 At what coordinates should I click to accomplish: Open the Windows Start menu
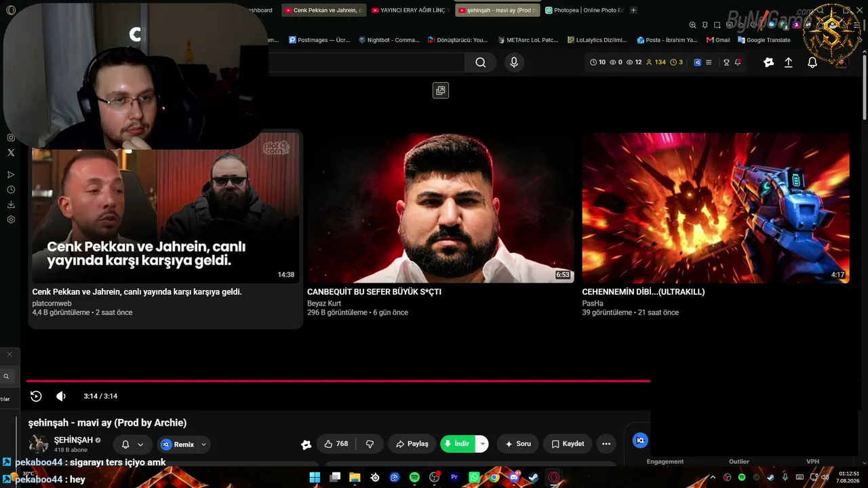[315, 478]
